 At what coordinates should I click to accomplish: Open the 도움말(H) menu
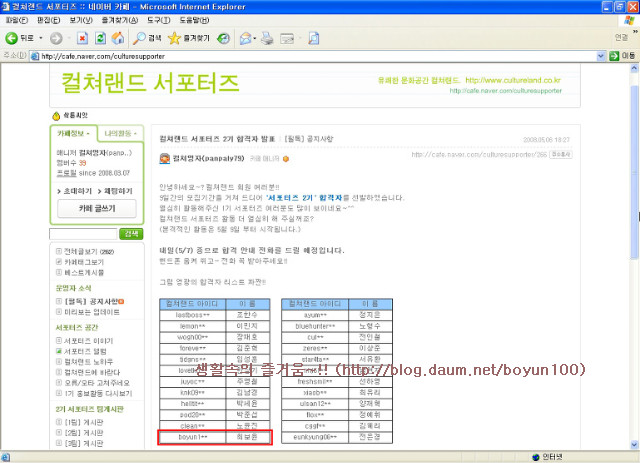pyautogui.click(x=194, y=20)
